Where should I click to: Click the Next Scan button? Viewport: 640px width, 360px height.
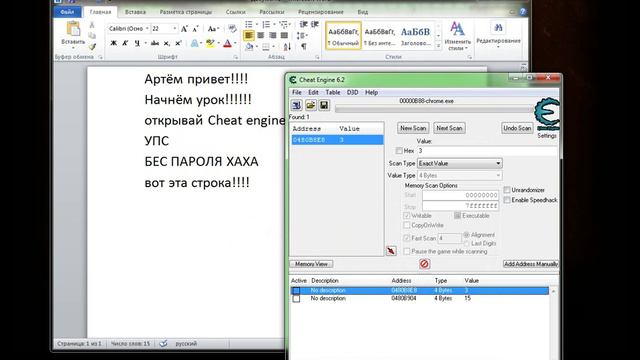click(449, 128)
